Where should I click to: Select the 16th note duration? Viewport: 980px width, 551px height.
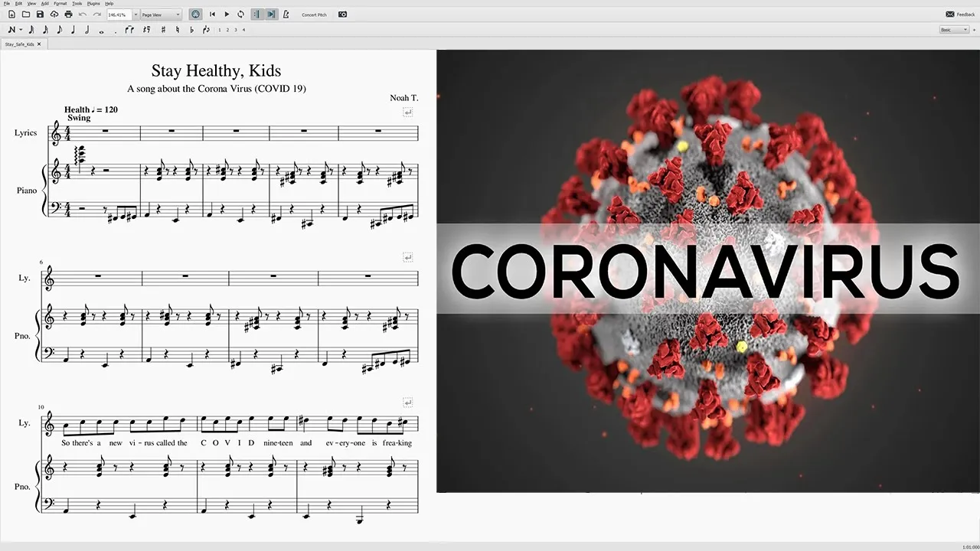coord(45,30)
